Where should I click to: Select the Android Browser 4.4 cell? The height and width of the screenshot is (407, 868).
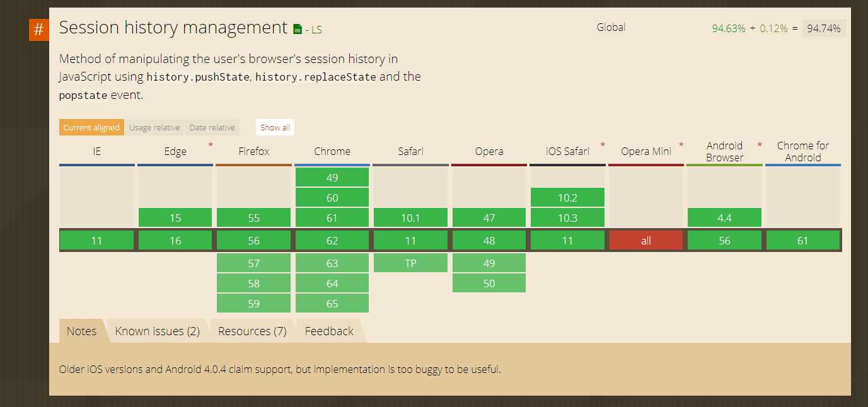(724, 218)
